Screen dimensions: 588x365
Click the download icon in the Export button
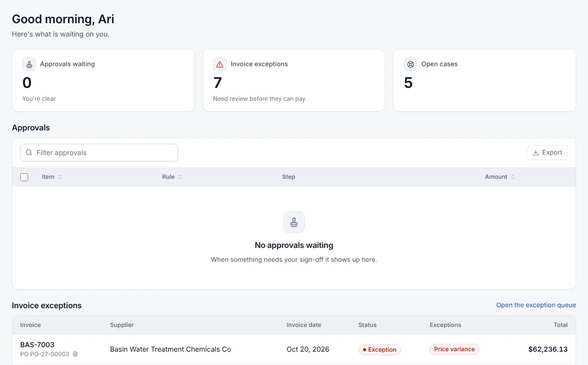pos(536,153)
